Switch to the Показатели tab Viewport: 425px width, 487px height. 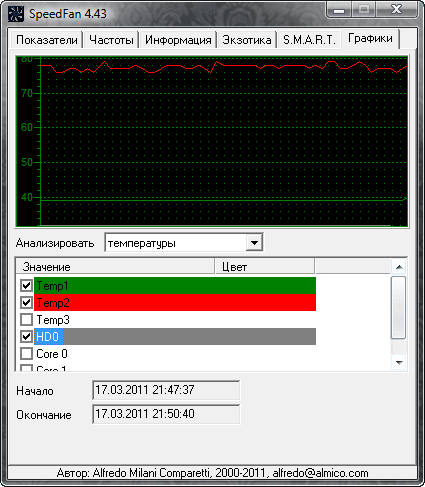[46, 40]
